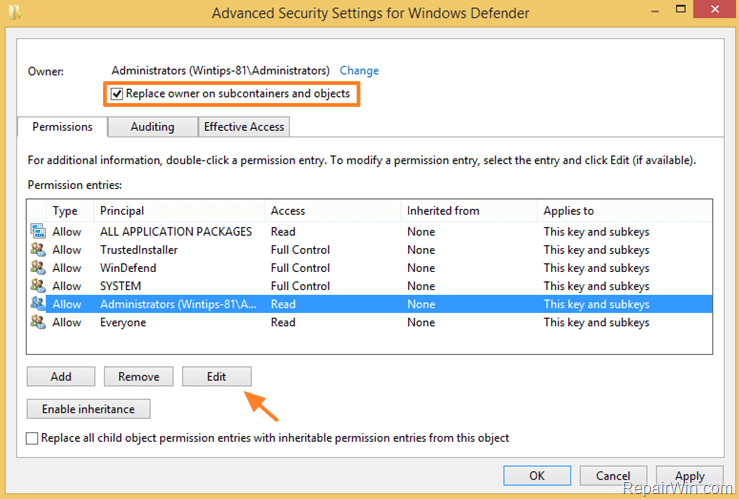
Task: Click the Administrators row user group icon
Action: coord(38,304)
